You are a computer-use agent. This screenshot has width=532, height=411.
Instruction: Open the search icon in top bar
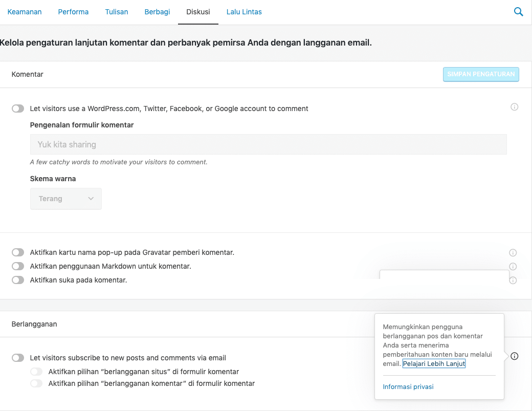[x=518, y=12]
